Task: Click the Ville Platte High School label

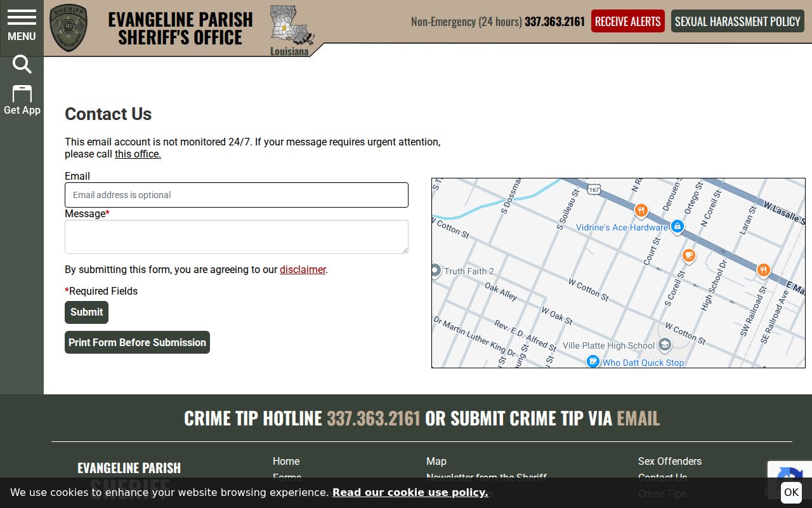Action: tap(608, 345)
